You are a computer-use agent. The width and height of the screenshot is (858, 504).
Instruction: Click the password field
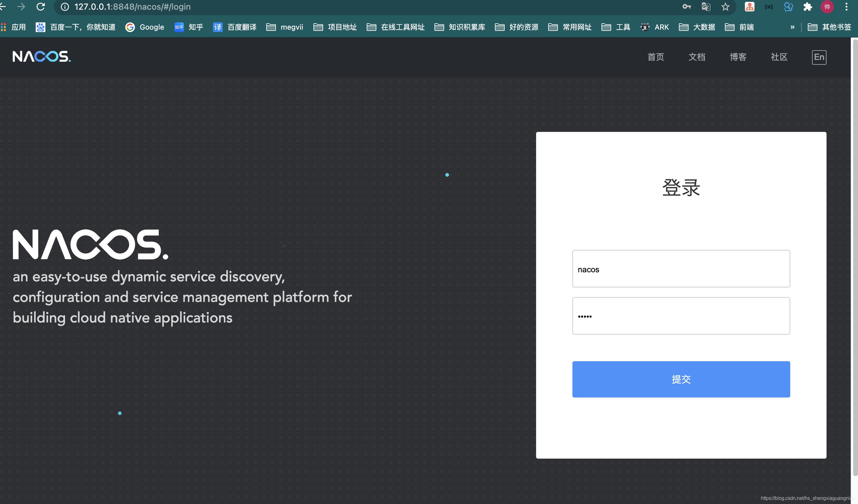click(681, 316)
